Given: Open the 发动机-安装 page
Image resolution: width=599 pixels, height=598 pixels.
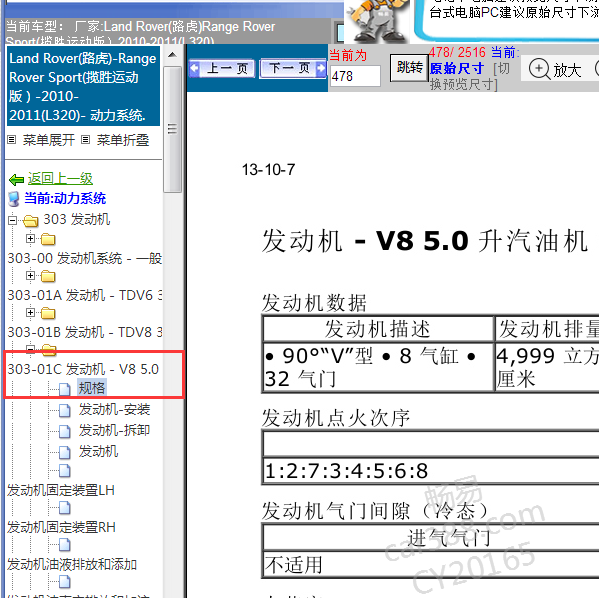Looking at the screenshot, I should [114, 410].
